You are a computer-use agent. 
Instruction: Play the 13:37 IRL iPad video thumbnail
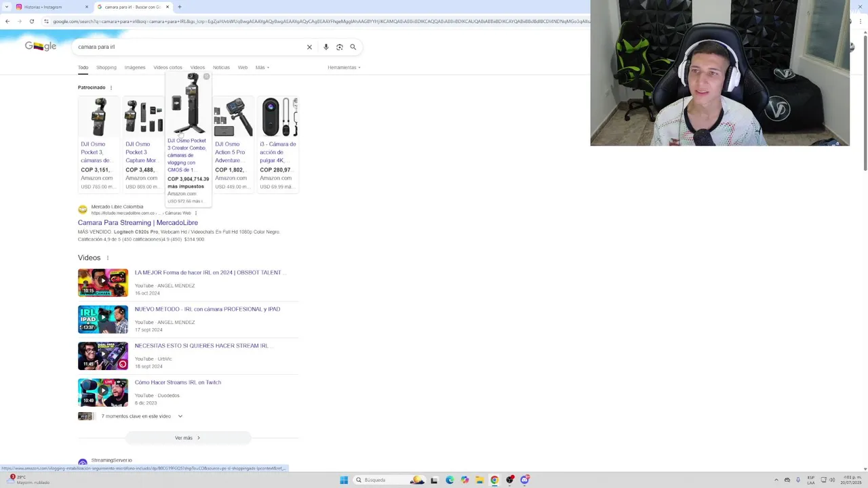click(103, 319)
